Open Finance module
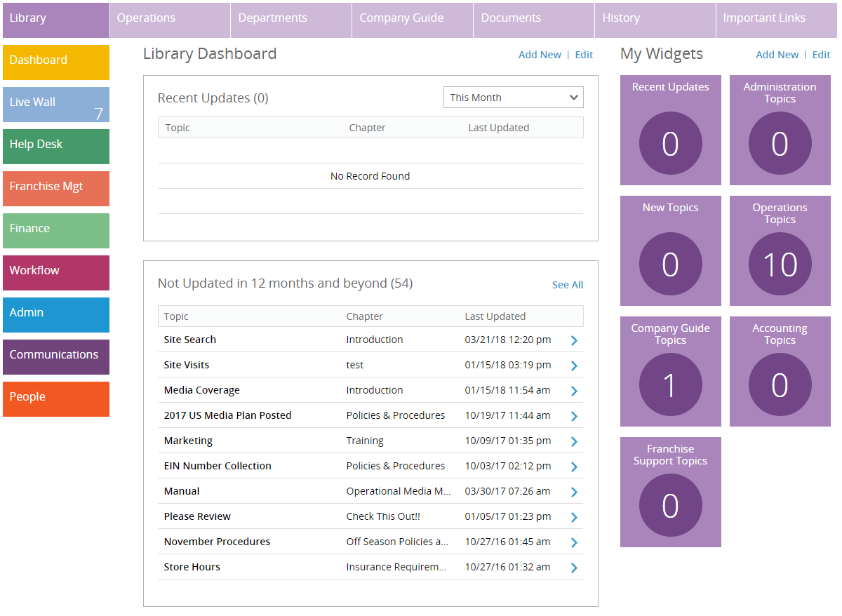This screenshot has width=842, height=616. [x=56, y=231]
